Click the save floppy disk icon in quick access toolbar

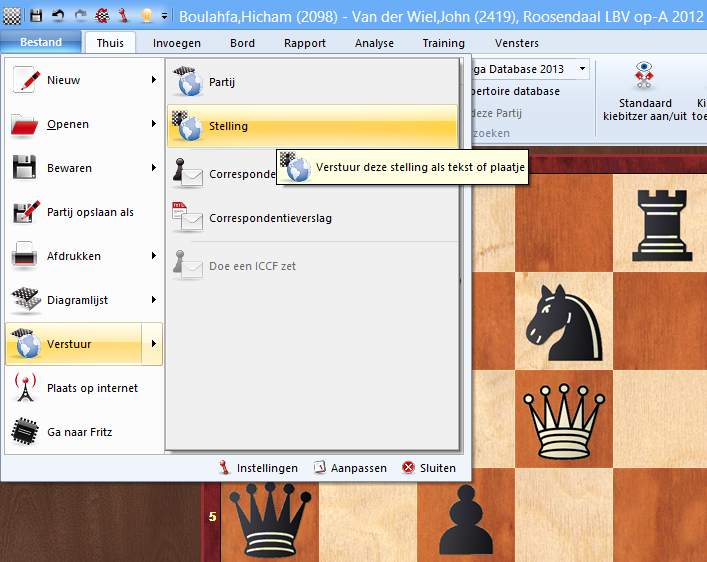[36, 16]
